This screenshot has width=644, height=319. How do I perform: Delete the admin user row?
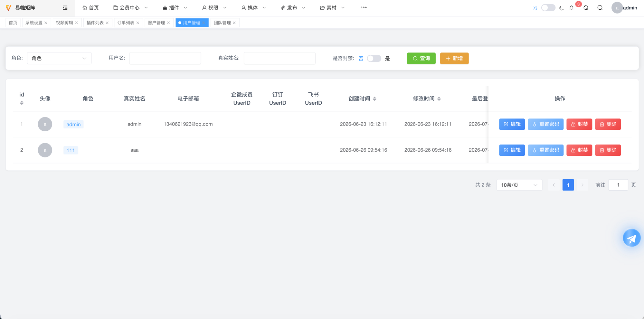coord(608,124)
